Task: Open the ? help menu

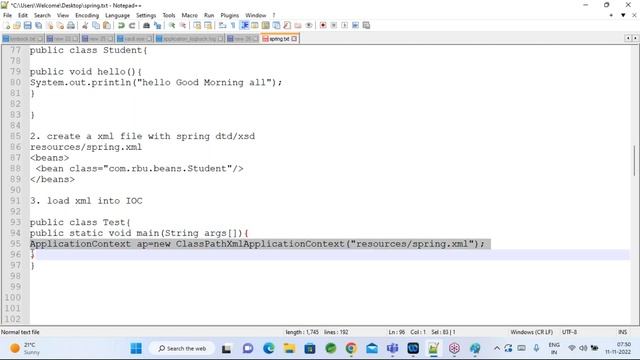Action: pos(274,15)
